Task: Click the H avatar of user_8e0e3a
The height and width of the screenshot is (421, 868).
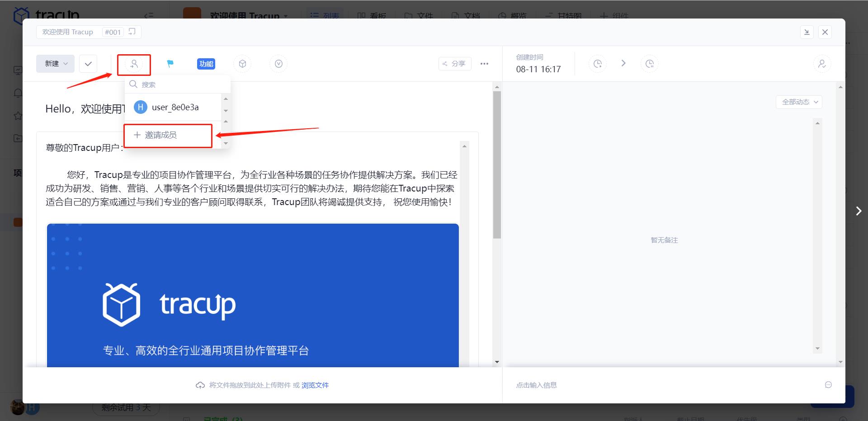Action: (x=141, y=107)
